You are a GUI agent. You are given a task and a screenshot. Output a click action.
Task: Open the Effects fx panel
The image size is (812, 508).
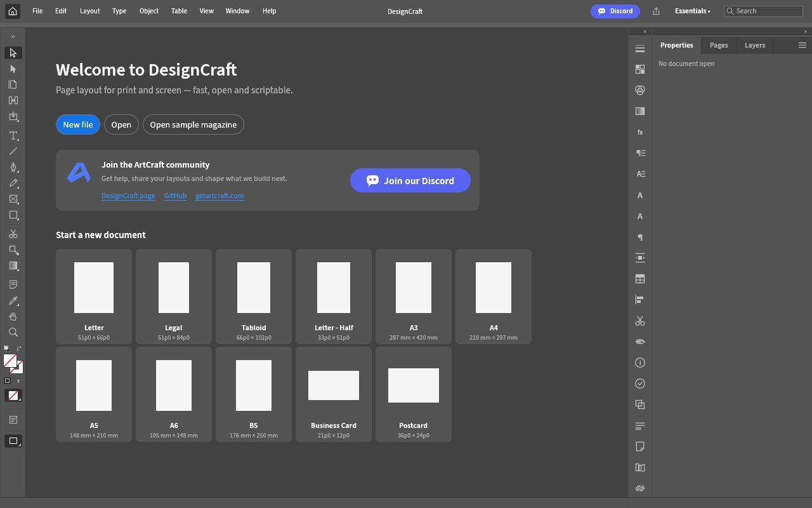click(640, 132)
